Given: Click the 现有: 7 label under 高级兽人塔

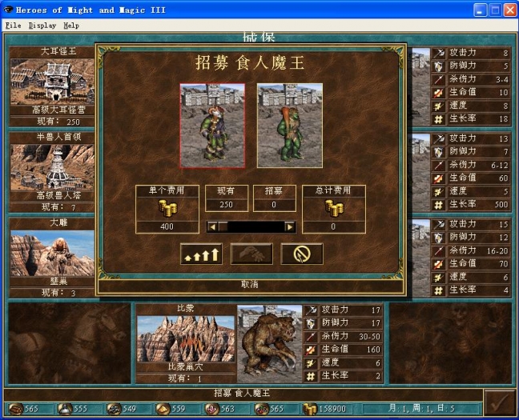Looking at the screenshot, I should (58, 207).
